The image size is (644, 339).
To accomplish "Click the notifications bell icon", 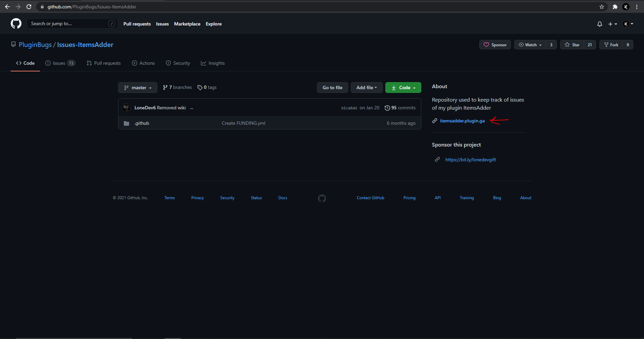I will click(x=599, y=24).
